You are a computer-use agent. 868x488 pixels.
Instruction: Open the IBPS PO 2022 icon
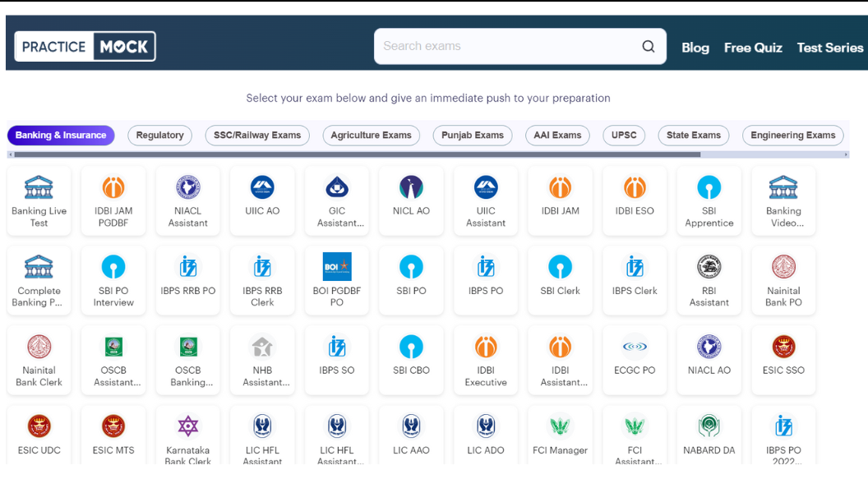[783, 426]
